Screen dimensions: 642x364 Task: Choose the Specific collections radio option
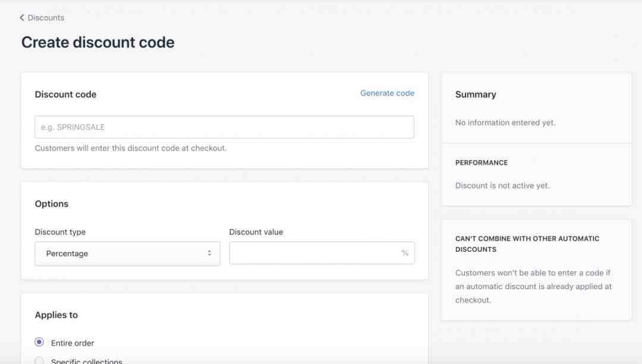click(39, 360)
